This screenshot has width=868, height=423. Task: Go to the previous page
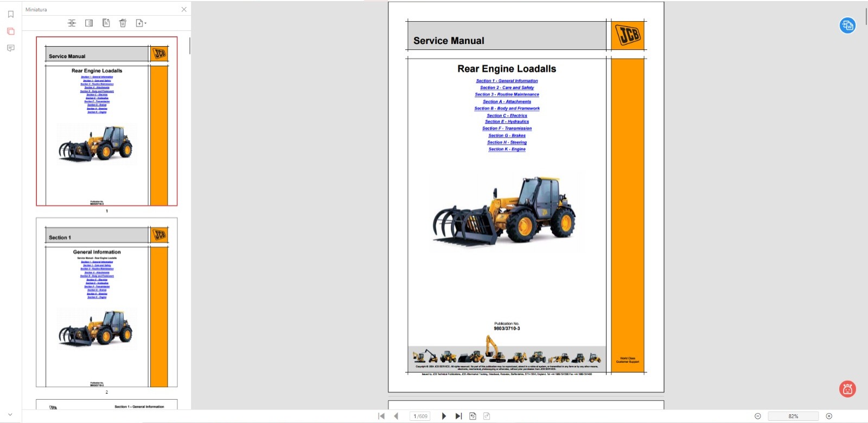[396, 416]
